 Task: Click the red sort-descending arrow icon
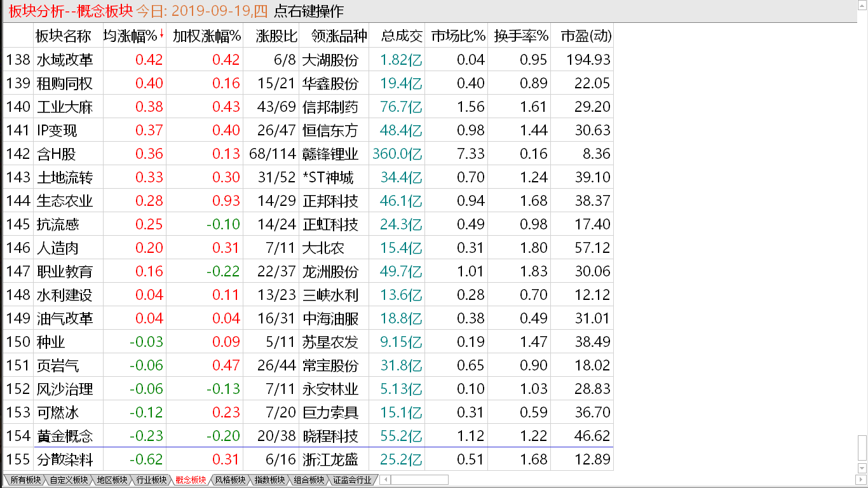pyautogui.click(x=161, y=34)
